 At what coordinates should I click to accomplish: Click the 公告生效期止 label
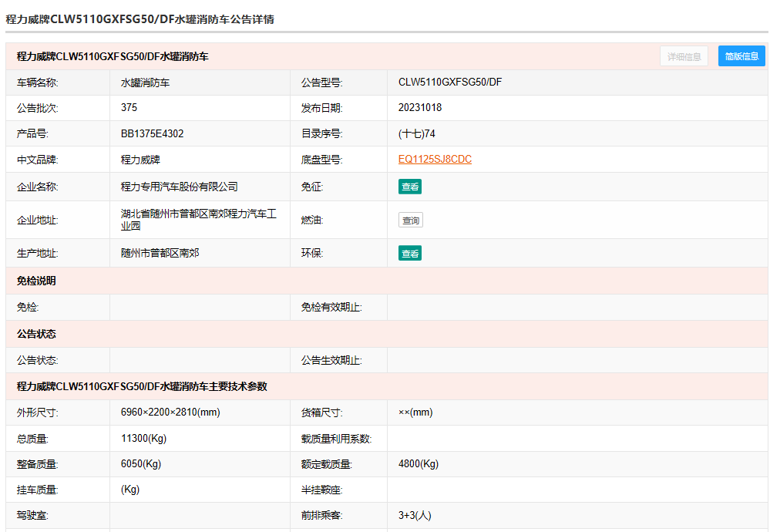331,361
